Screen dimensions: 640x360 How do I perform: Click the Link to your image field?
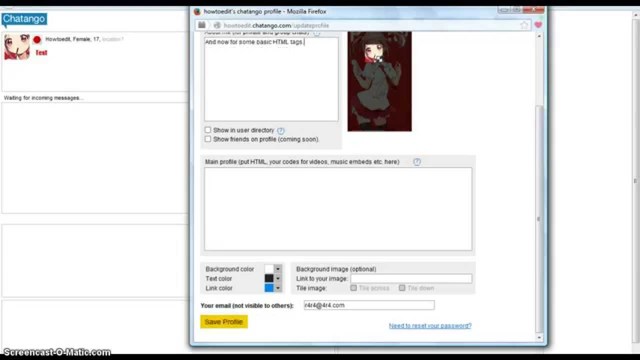coord(411,278)
